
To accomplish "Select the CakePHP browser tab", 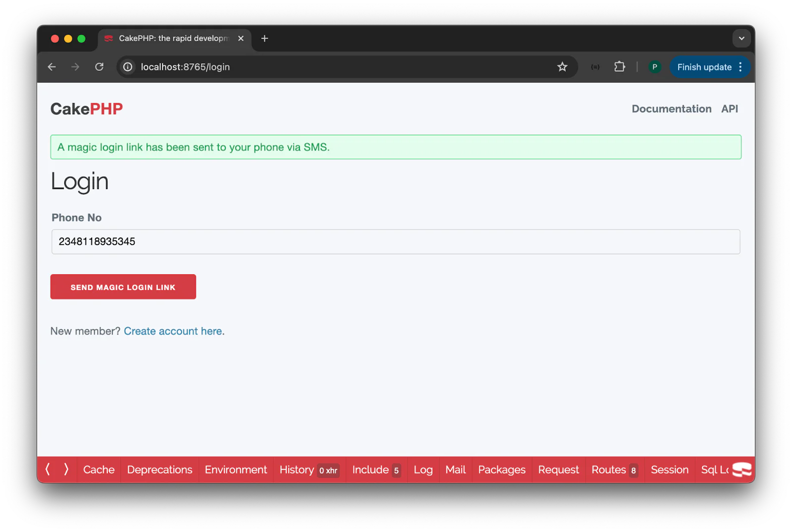I will click(174, 39).
